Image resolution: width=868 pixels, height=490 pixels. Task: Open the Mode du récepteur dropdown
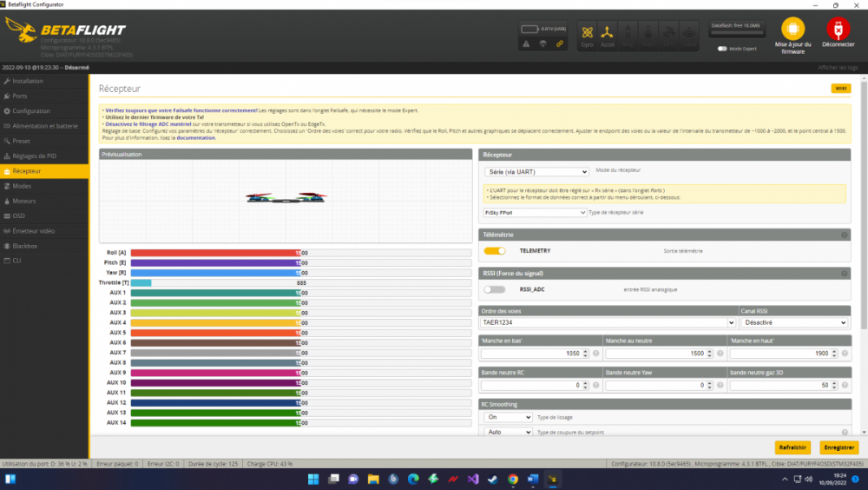[x=536, y=172]
